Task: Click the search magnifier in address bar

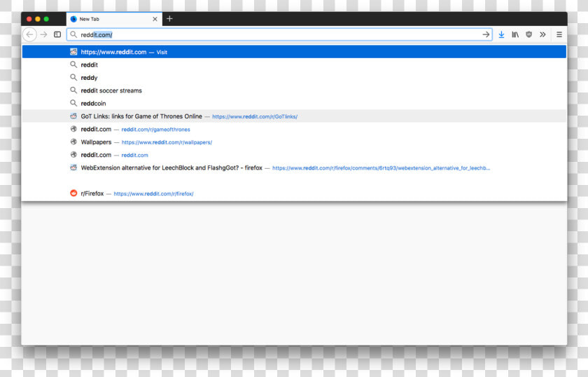Action: point(73,34)
